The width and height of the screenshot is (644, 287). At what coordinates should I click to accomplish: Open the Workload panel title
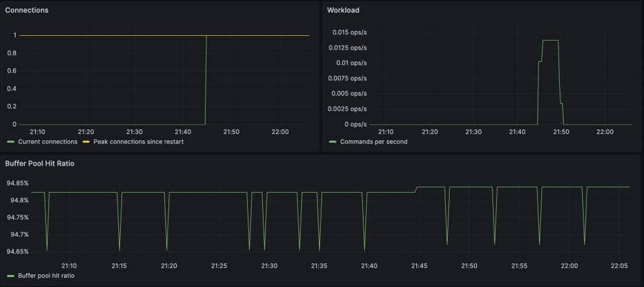point(343,10)
